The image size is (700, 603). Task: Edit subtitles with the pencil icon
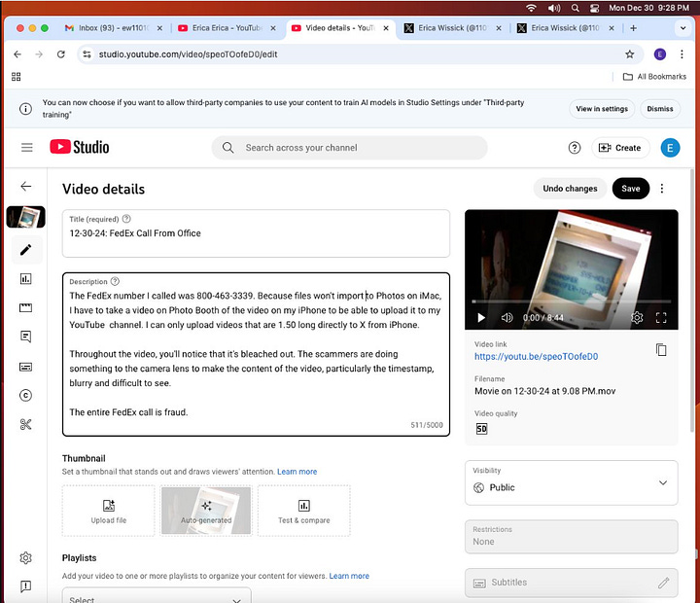664,583
